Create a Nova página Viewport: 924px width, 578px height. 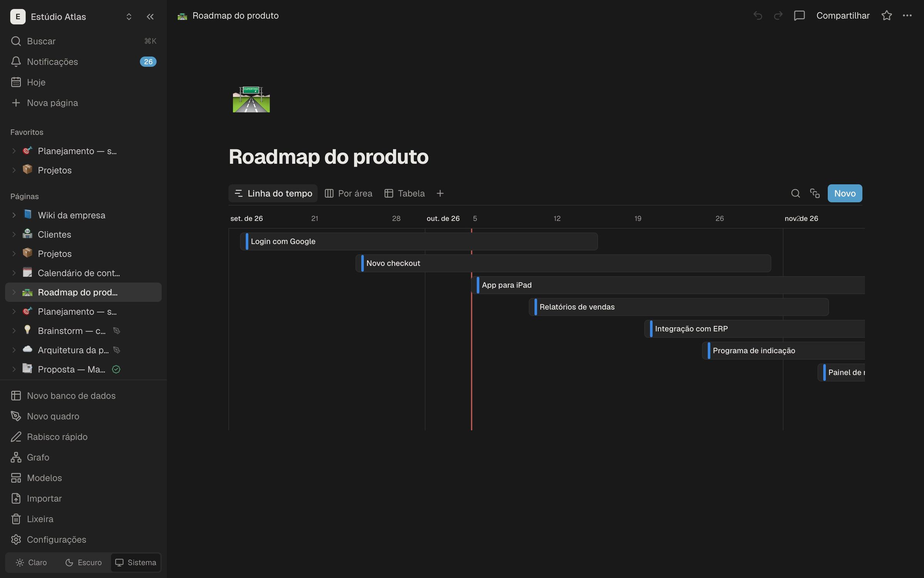(x=83, y=103)
